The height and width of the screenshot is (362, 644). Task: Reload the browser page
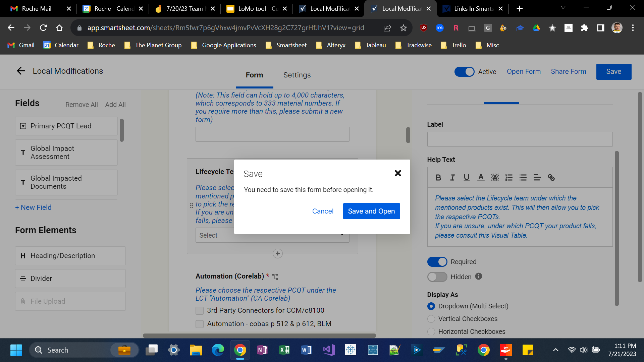[43, 28]
